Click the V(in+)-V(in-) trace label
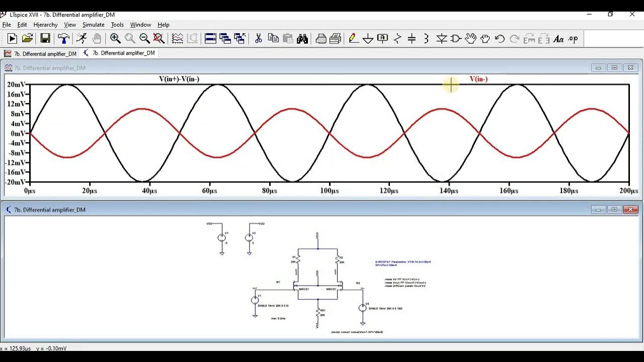 pyautogui.click(x=179, y=79)
